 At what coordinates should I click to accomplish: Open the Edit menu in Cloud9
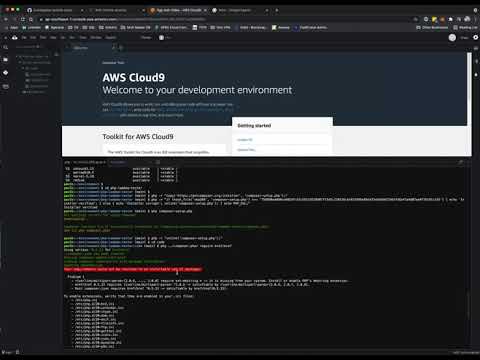(x=33, y=38)
